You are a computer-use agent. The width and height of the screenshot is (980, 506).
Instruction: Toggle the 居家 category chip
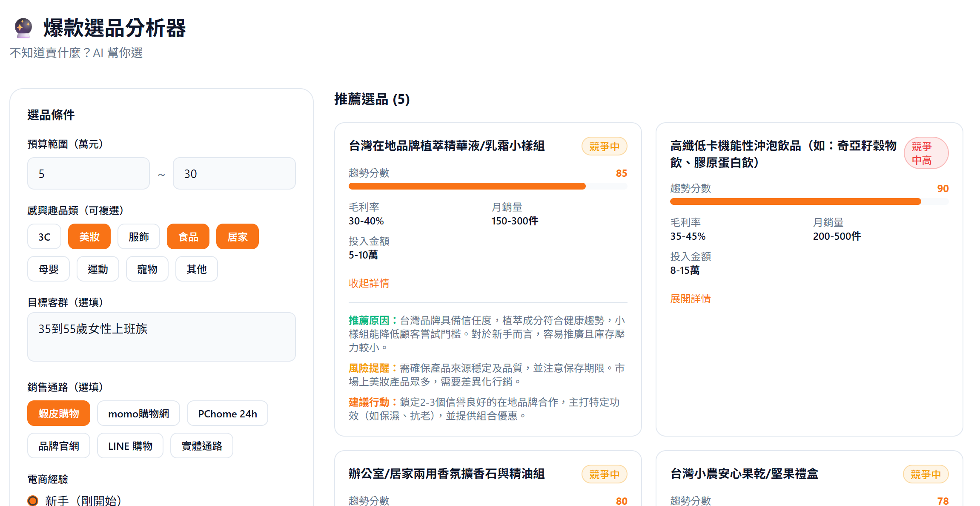238,237
